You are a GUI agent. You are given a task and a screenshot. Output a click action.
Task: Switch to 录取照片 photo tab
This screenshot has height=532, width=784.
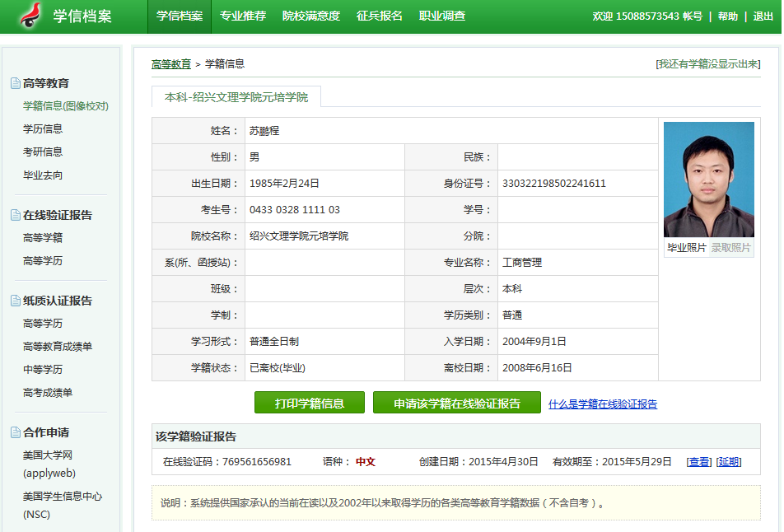731,248
